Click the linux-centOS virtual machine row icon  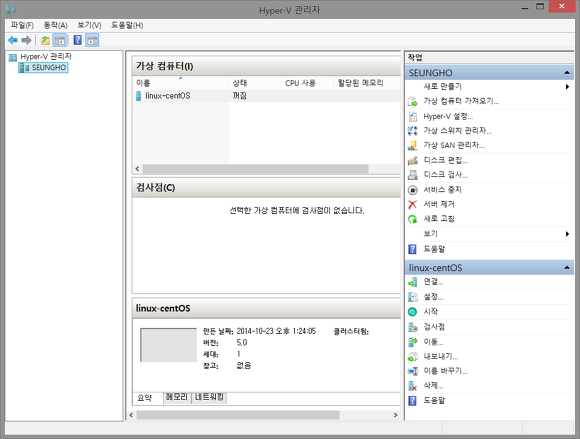138,96
